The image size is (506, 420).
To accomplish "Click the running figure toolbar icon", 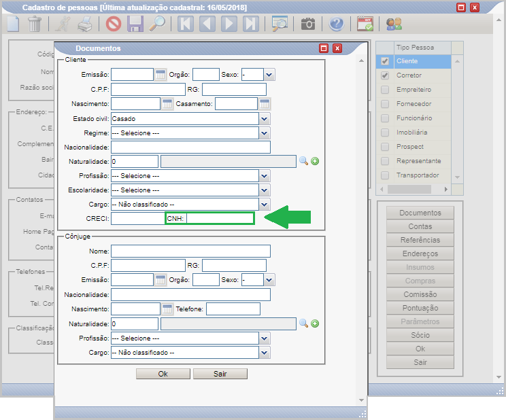I will point(63,24).
